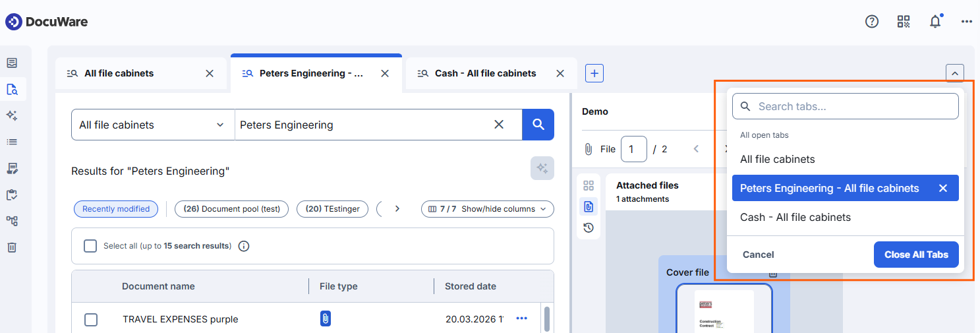980x333 pixels.
Task: Click the DocuWare logo
Action: [47, 22]
